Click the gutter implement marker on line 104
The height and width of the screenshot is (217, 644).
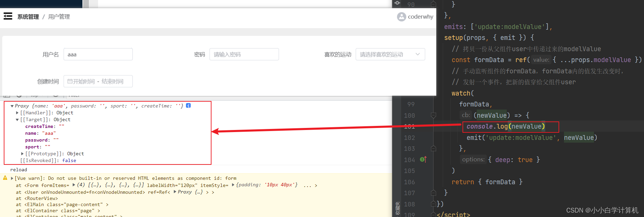[423, 159]
